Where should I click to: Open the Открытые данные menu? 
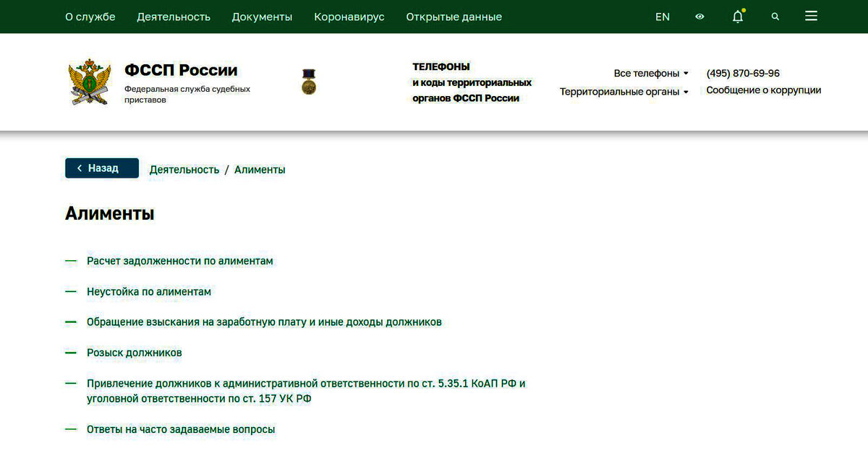tap(454, 17)
